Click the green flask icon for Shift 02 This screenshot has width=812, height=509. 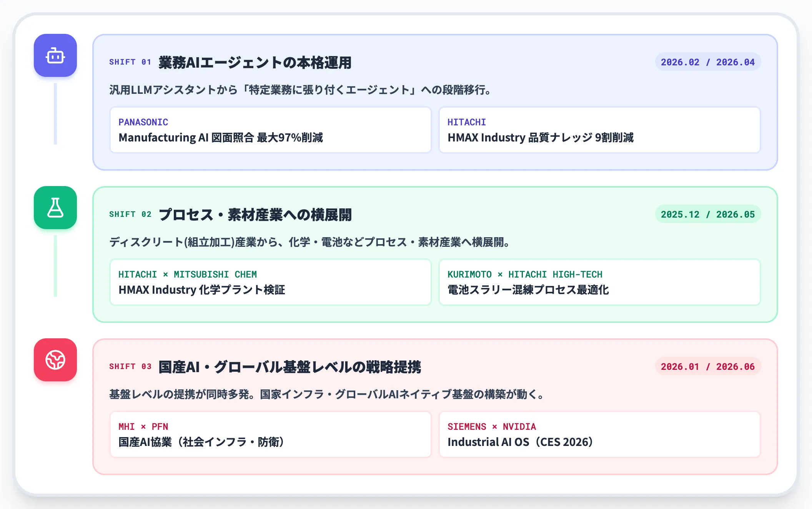55,208
